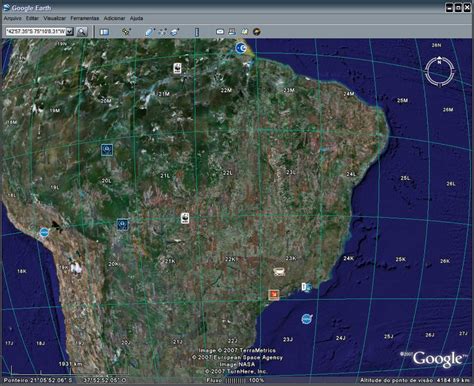Click the Print toolbar icon

click(x=232, y=32)
